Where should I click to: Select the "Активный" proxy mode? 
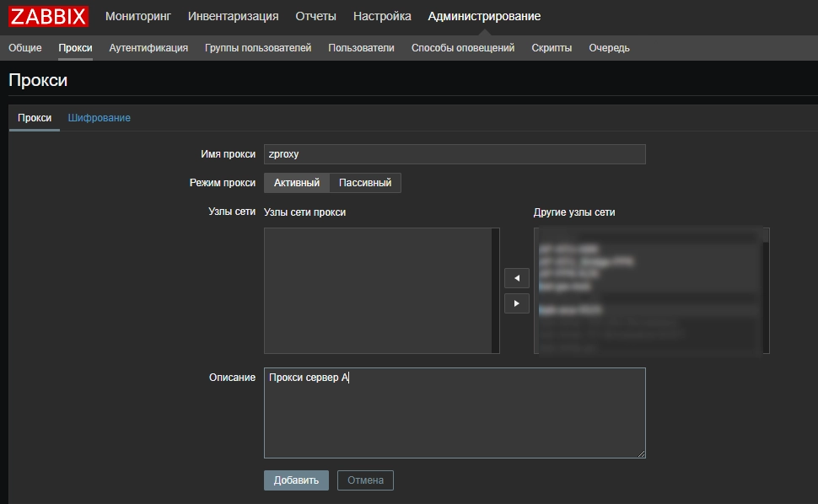point(295,182)
